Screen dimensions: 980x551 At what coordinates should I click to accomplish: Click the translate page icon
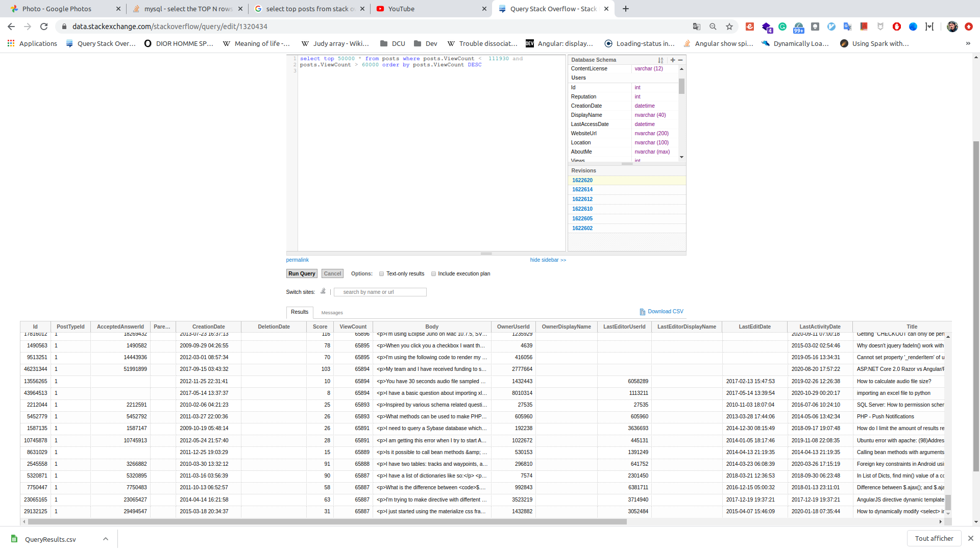click(x=697, y=27)
